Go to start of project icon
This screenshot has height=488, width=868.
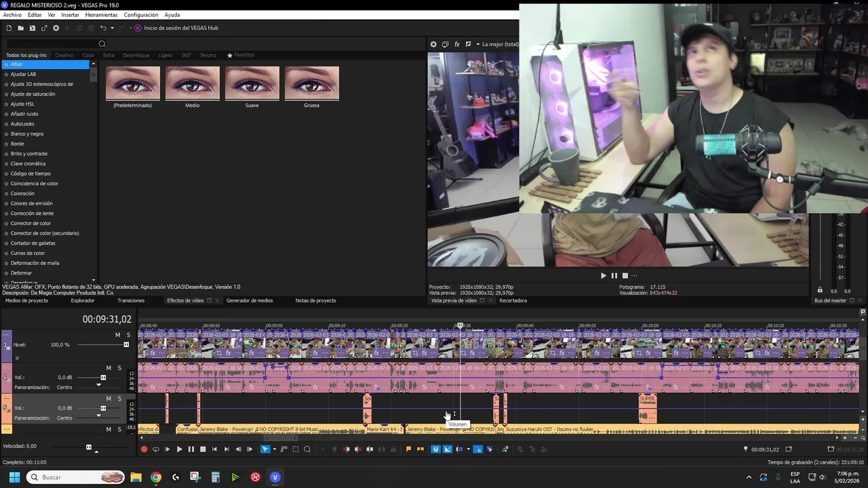[214, 449]
